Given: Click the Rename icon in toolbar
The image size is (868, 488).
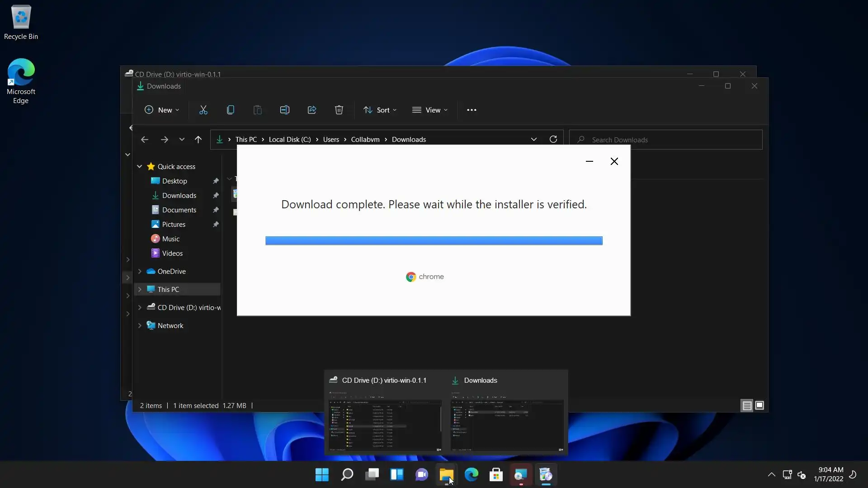Looking at the screenshot, I should click(x=285, y=110).
